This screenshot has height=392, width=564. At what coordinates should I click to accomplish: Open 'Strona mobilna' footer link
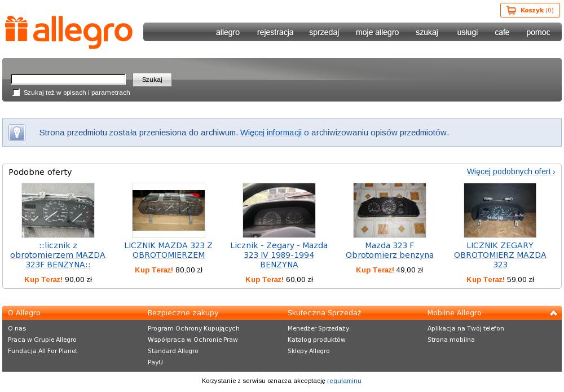click(451, 340)
